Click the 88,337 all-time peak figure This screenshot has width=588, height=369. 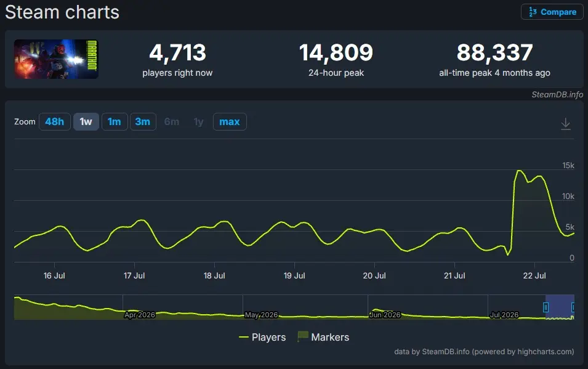494,52
